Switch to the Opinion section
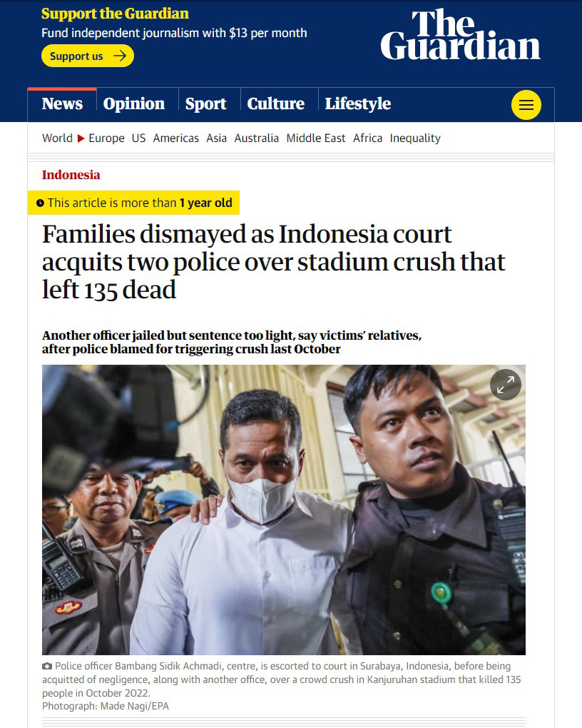Viewport: 582px width, 728px height. (x=133, y=103)
